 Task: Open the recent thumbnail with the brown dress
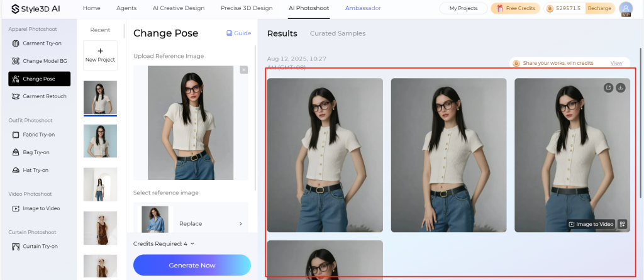coord(100,228)
